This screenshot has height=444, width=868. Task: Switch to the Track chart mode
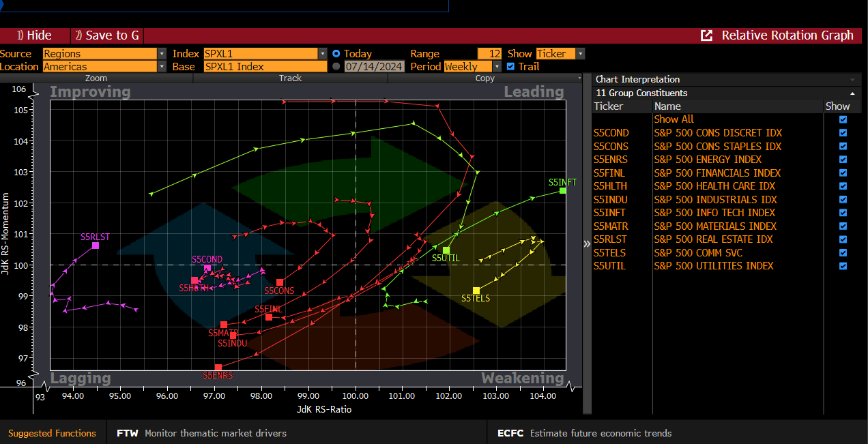click(290, 78)
